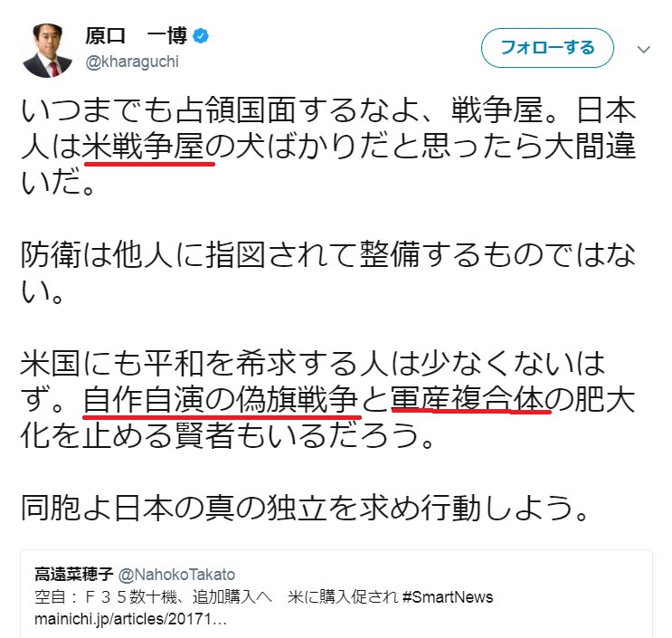Click the words 米に購入促され in quoted tweet
The width and height of the screenshot is (672, 638).
(343, 597)
